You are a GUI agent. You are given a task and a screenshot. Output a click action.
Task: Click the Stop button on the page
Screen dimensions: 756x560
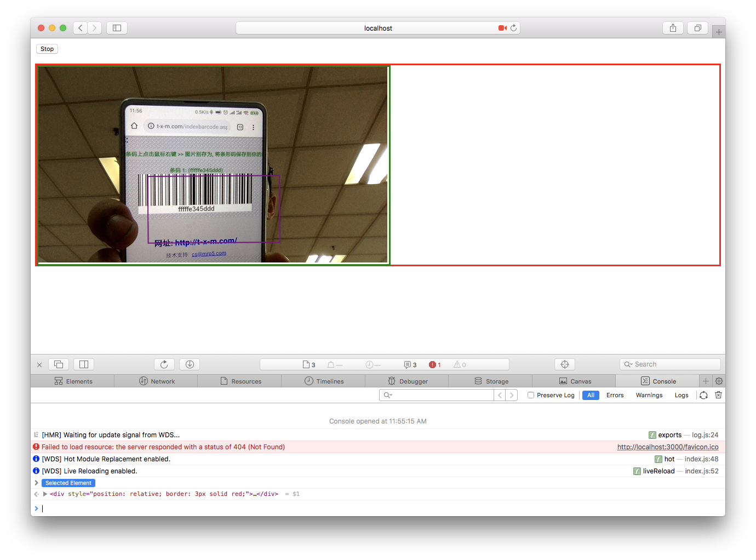coord(47,49)
